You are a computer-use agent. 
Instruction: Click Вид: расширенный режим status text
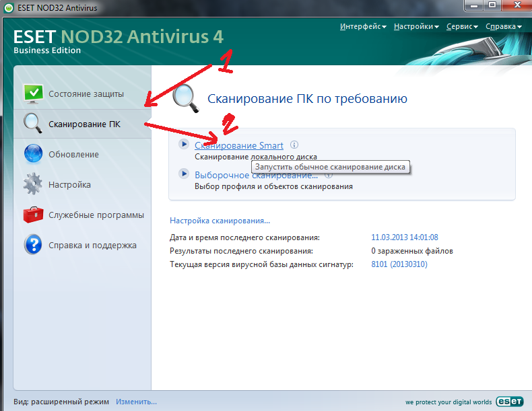61,402
